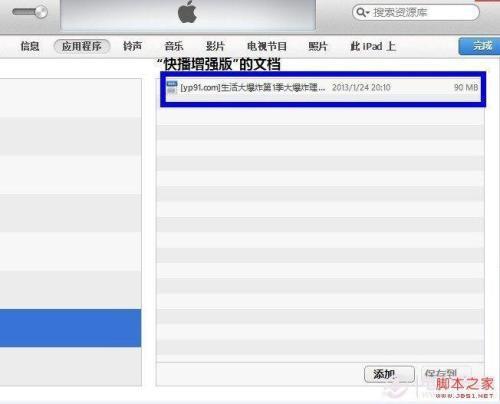Adjust the volume slider knob
500x404 pixels.
(x=42, y=12)
